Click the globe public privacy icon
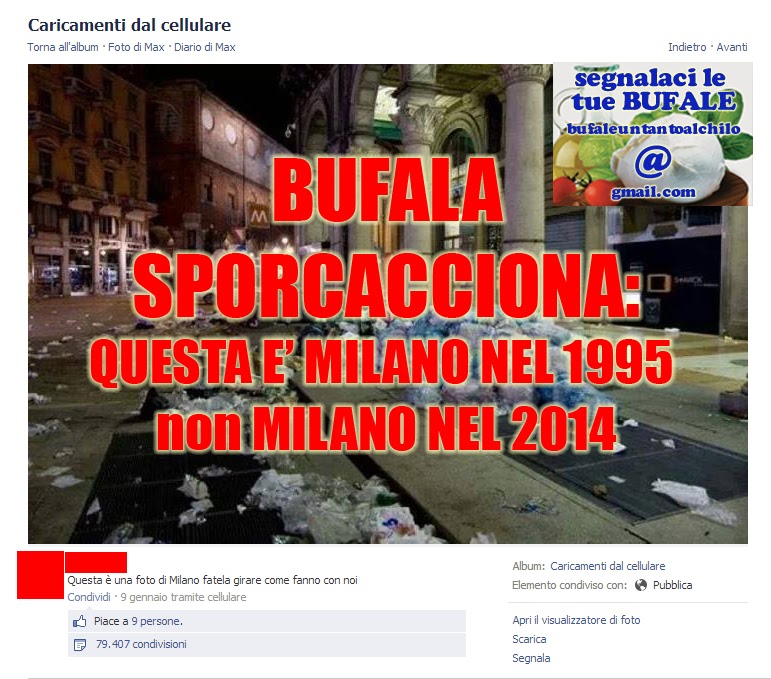The image size is (771, 679). [x=641, y=585]
